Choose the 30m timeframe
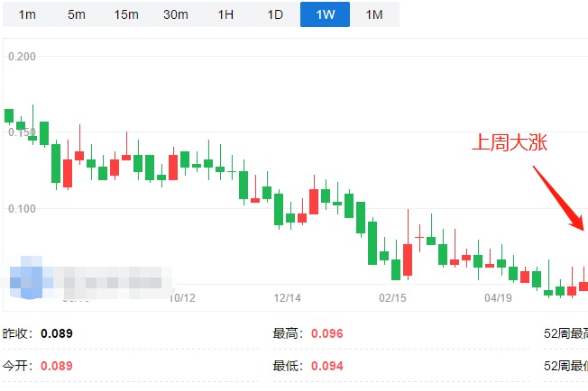Viewport: 588px width, 391px height. [176, 14]
